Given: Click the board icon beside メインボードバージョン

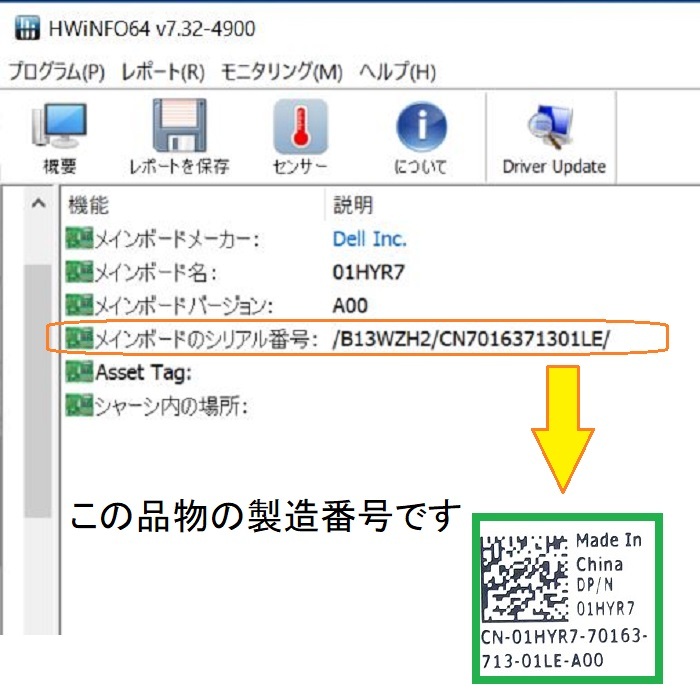Looking at the screenshot, I should (79, 305).
